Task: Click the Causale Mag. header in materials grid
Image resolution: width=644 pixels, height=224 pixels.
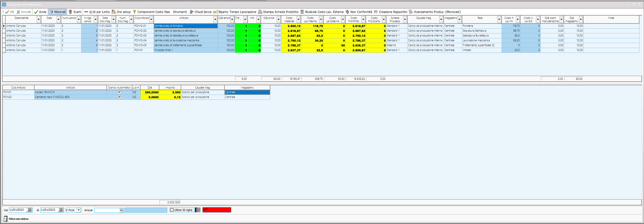Action: (x=203, y=88)
